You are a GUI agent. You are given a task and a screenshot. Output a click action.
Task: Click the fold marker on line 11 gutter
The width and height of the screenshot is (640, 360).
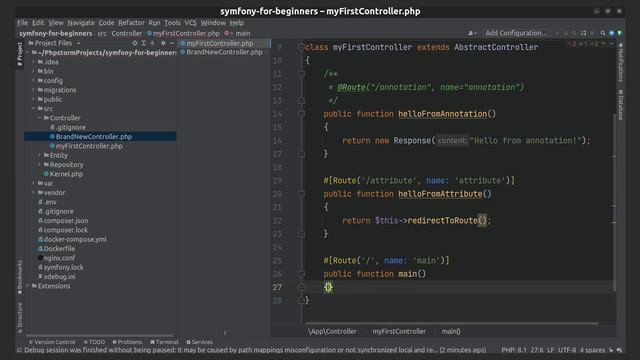[301, 74]
